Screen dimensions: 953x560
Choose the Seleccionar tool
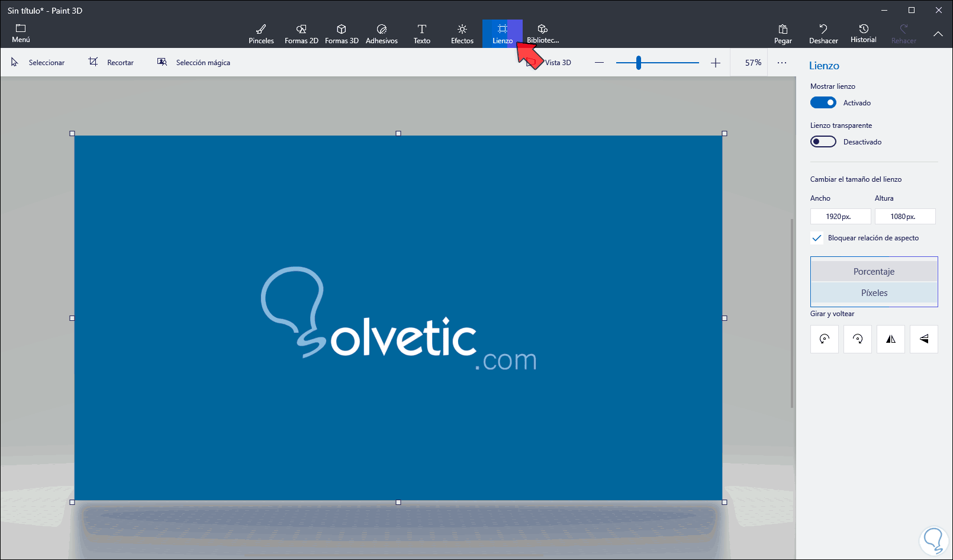click(x=38, y=62)
